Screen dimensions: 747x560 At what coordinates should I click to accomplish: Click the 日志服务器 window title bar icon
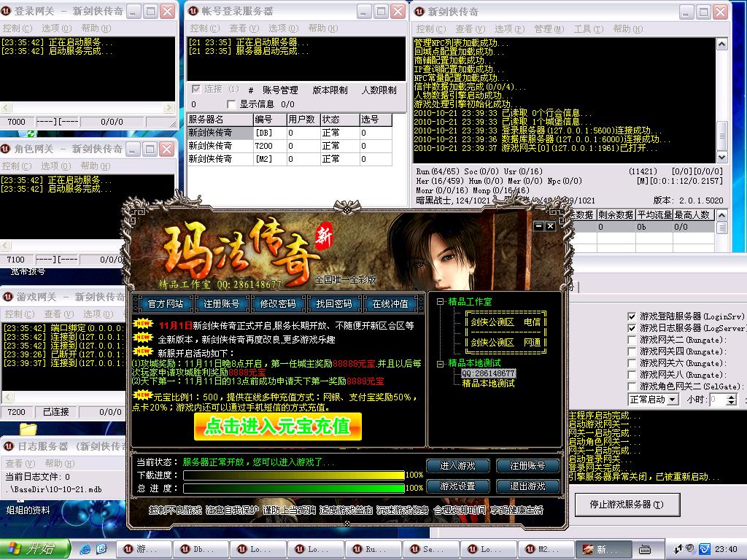pos(7,447)
